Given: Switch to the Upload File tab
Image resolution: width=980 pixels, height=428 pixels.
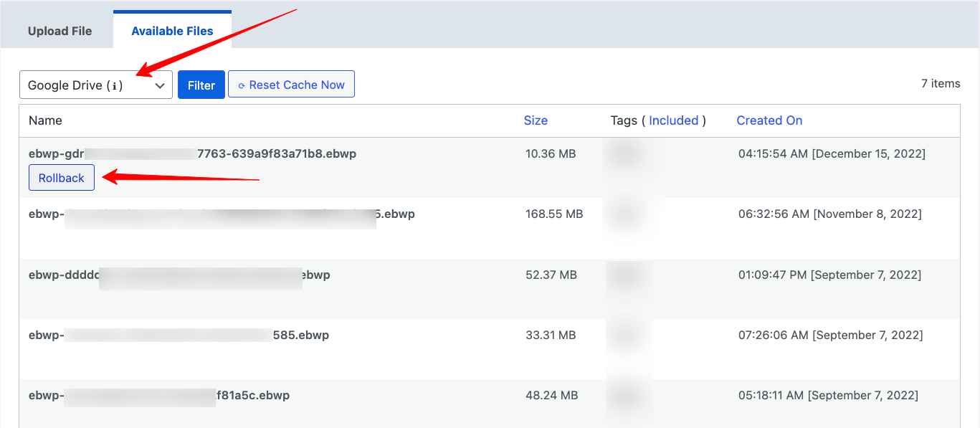Looking at the screenshot, I should pos(60,31).
